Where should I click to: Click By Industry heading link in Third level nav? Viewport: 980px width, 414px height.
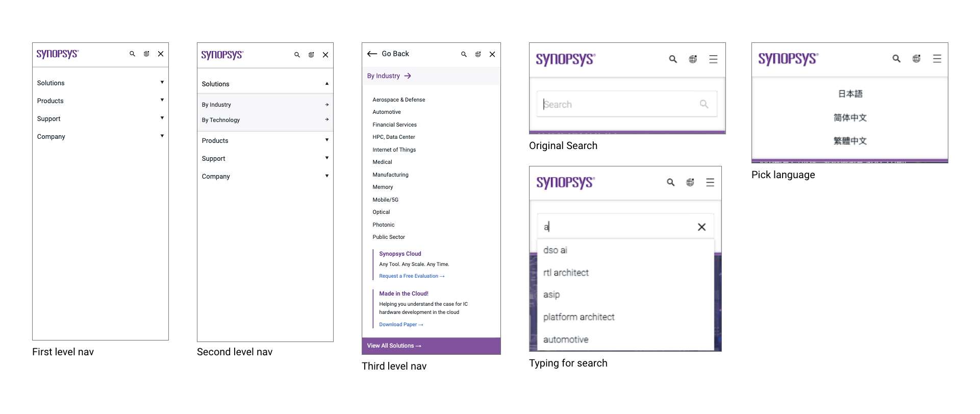coord(389,76)
